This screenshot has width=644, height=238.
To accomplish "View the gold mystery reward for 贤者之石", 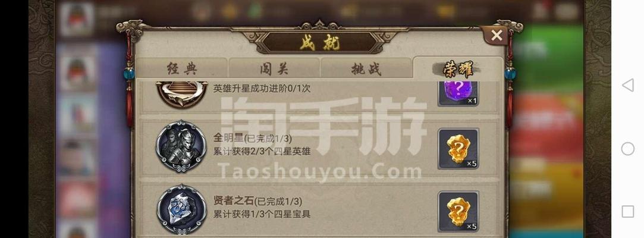I will click(x=458, y=211).
